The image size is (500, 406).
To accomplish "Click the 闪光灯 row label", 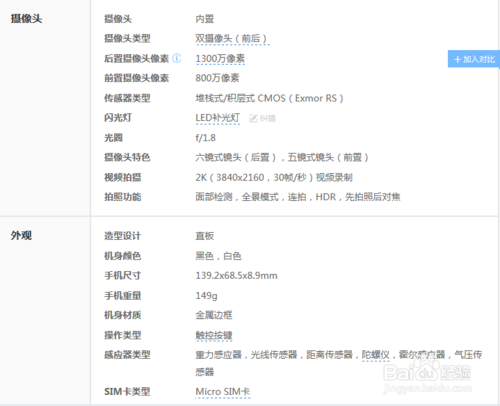I will point(118,118).
